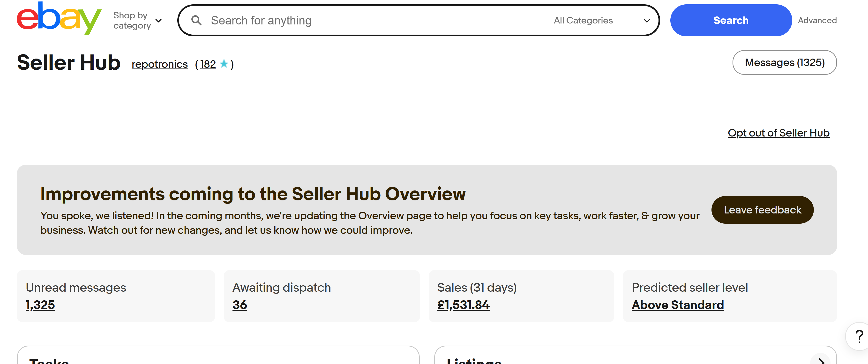The height and width of the screenshot is (364, 868).
Task: Click the Leave feedback button
Action: click(762, 210)
